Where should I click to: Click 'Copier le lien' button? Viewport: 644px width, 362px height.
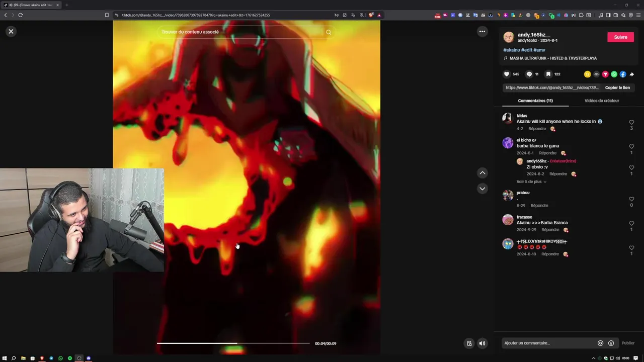click(617, 87)
